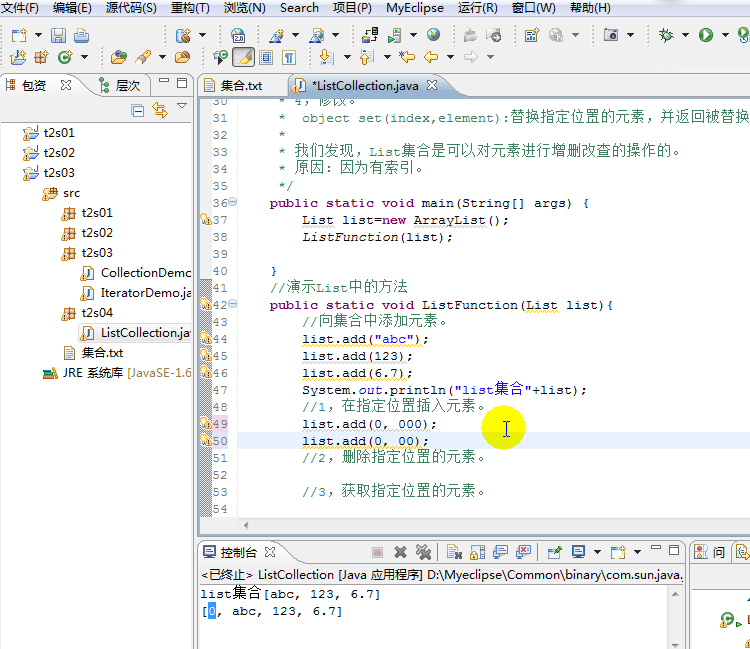Click Collapse All in Package Explorer
The height and width of the screenshot is (649, 750).
138,111
